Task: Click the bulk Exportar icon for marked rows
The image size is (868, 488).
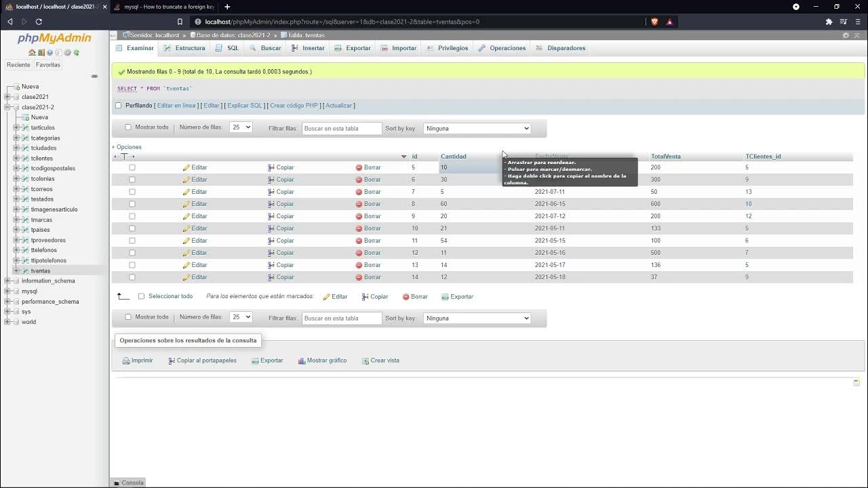Action: pyautogui.click(x=445, y=297)
